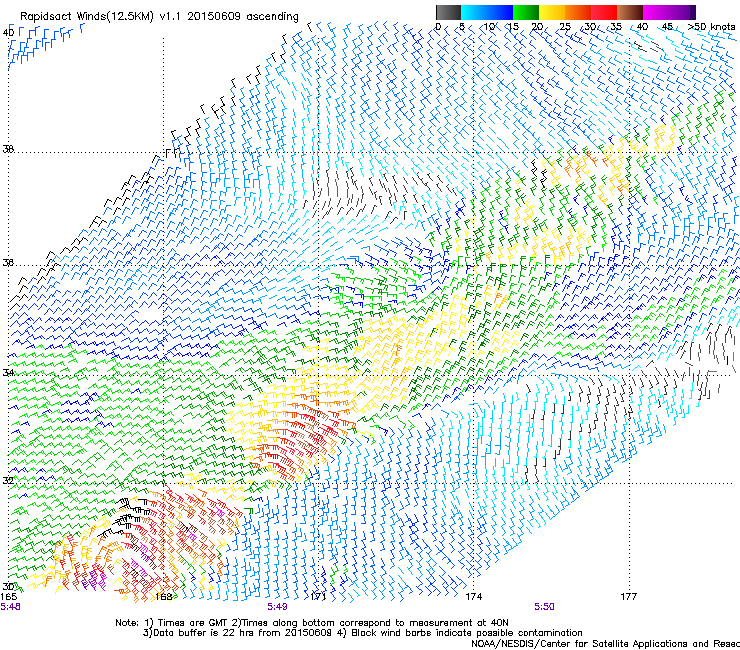Click the '165' longitude axis label

tap(8, 596)
